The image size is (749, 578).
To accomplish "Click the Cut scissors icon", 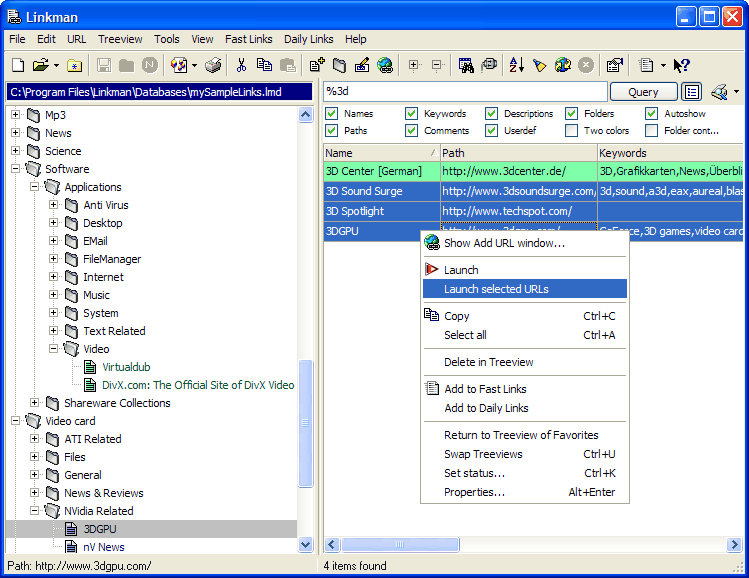I will click(241, 65).
